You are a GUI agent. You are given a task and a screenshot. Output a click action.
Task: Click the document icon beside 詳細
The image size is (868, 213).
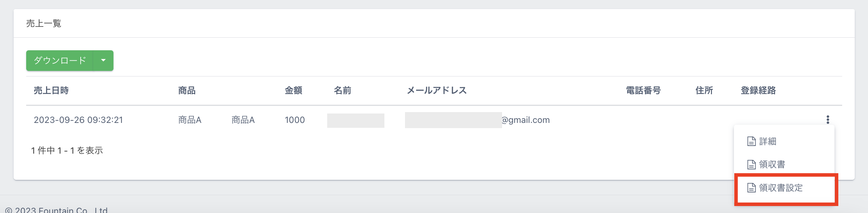tap(751, 141)
